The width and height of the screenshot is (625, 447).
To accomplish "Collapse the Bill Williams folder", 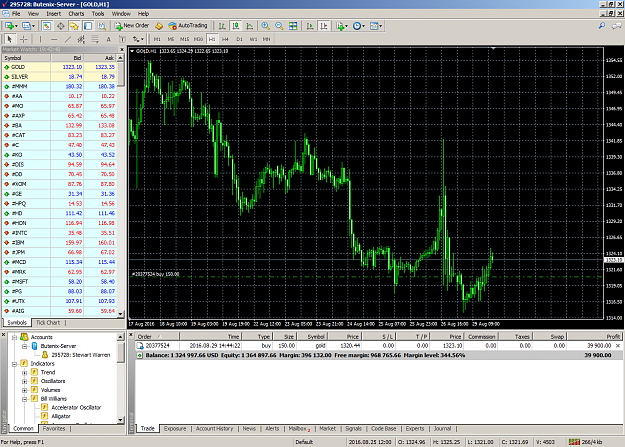I will (25, 399).
